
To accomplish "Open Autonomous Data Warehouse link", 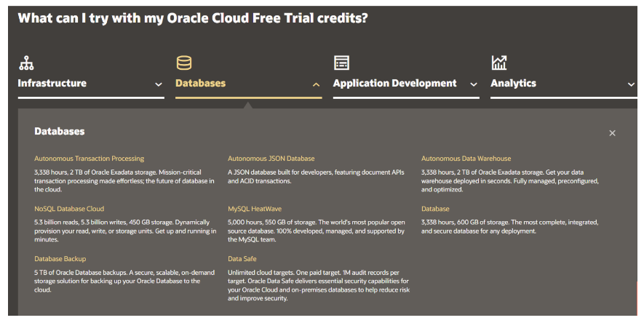I will (x=466, y=159).
